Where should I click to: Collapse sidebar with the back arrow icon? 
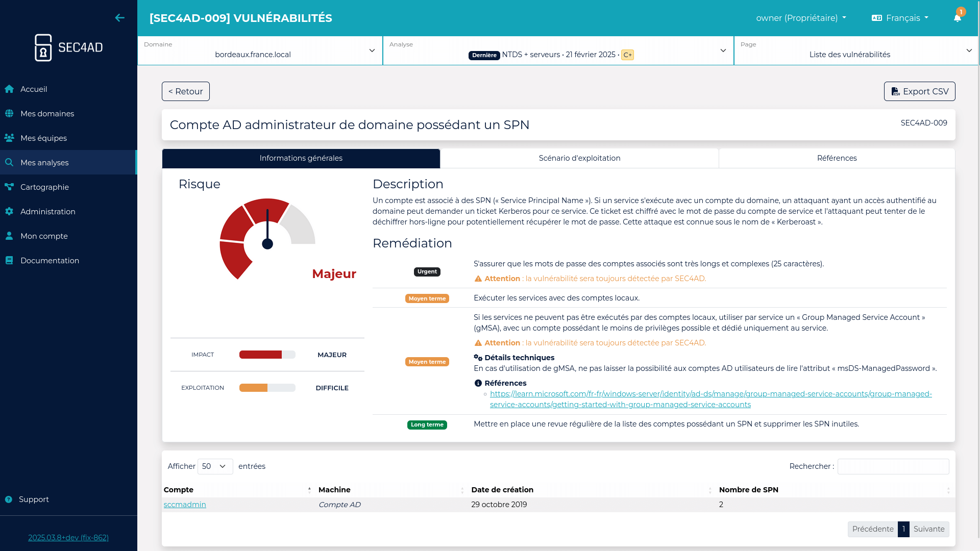[x=119, y=18]
